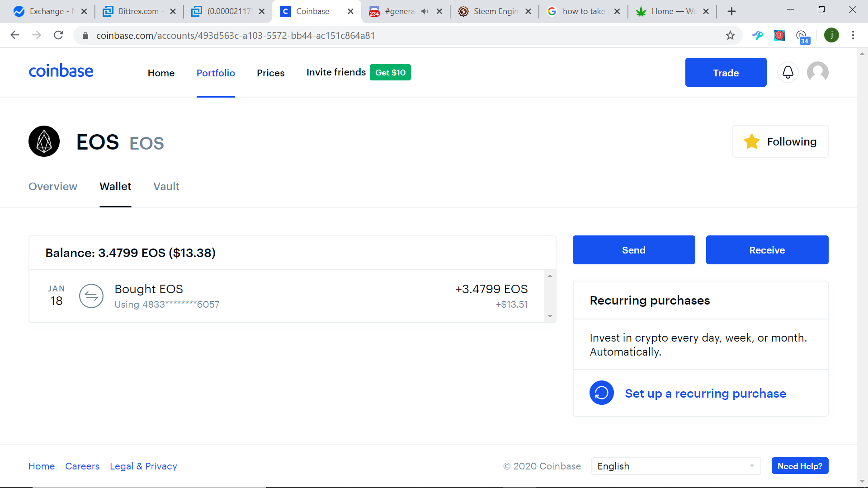Viewport: 868px width, 488px height.
Task: Switch to the Overview tab
Action: point(53,186)
